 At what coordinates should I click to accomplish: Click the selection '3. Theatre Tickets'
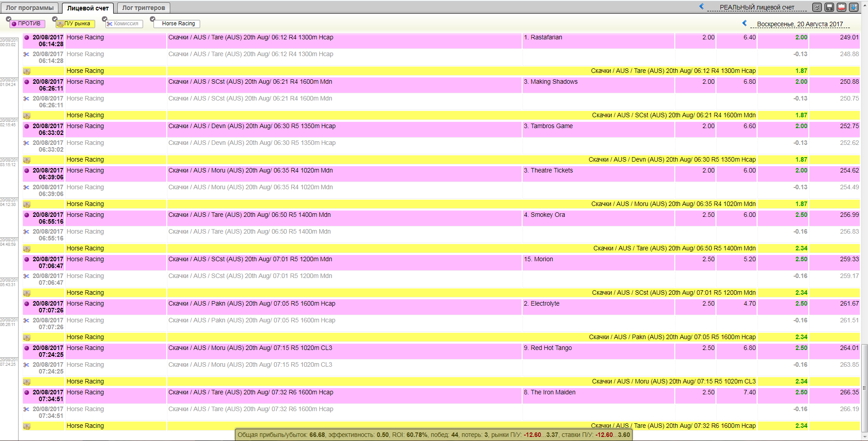point(548,171)
